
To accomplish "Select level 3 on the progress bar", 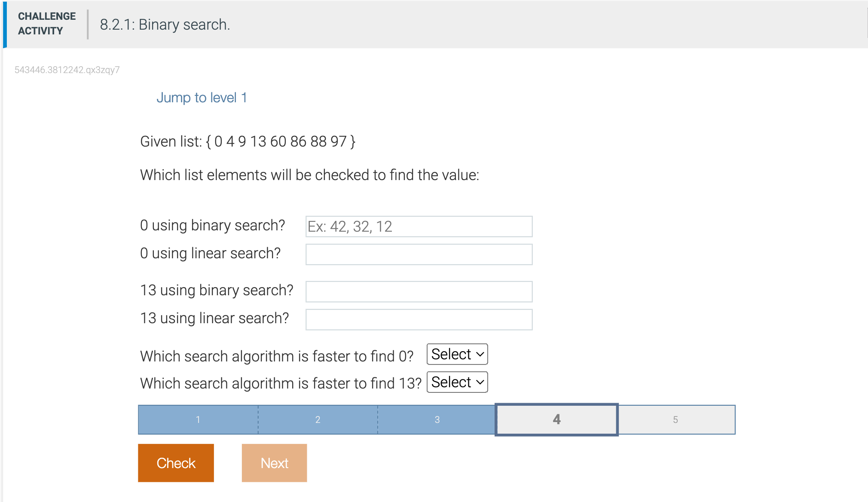I will coord(437,419).
